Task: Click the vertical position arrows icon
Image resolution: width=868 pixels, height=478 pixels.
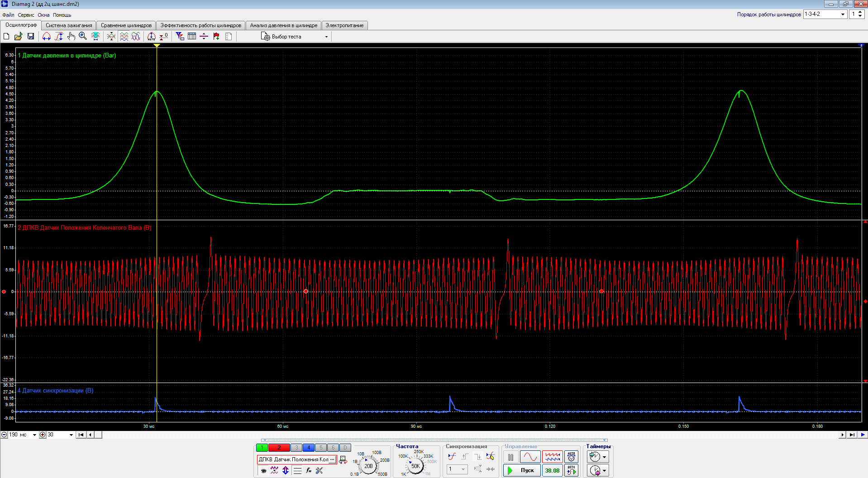Action: coord(286,471)
